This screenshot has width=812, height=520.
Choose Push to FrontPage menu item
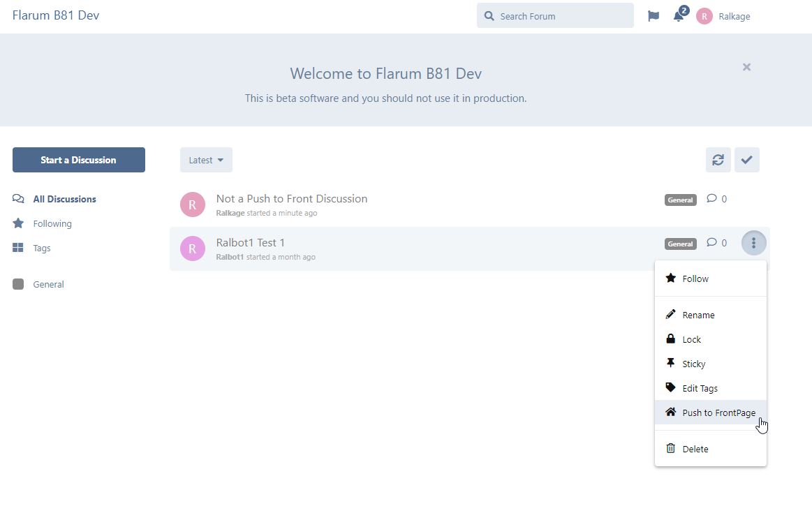coord(711,413)
